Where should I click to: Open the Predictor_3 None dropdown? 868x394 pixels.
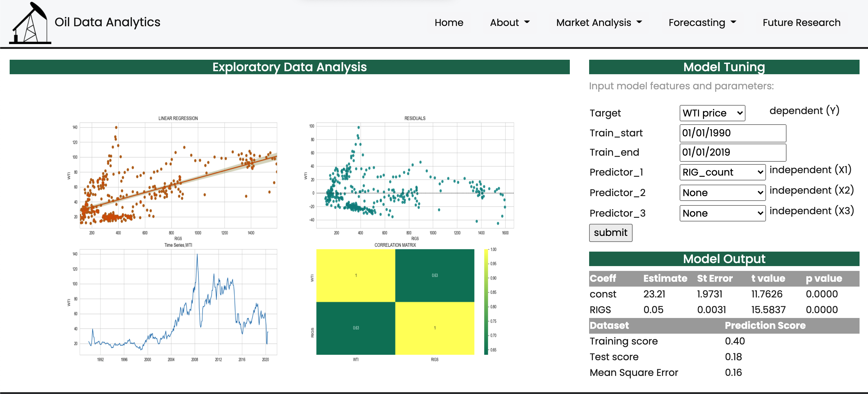tap(722, 213)
